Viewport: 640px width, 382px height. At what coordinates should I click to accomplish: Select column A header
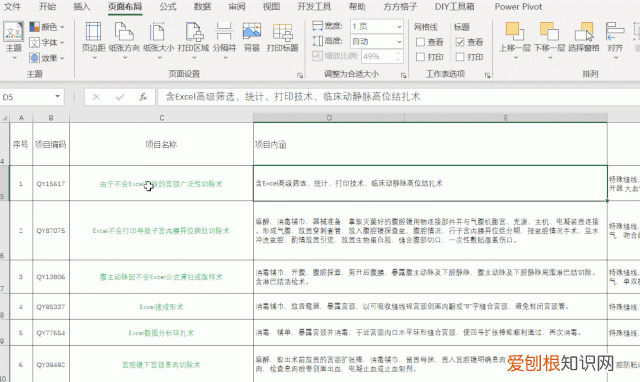coord(21,118)
